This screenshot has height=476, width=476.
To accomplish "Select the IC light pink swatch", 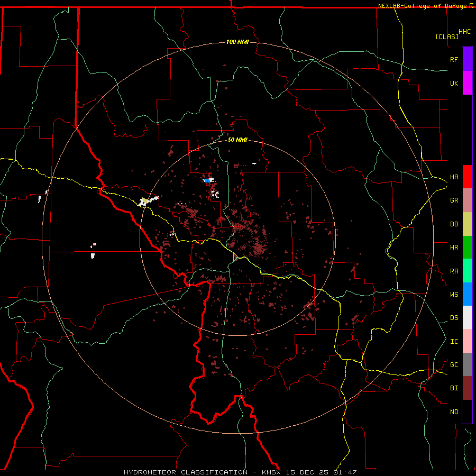I will 467,341.
